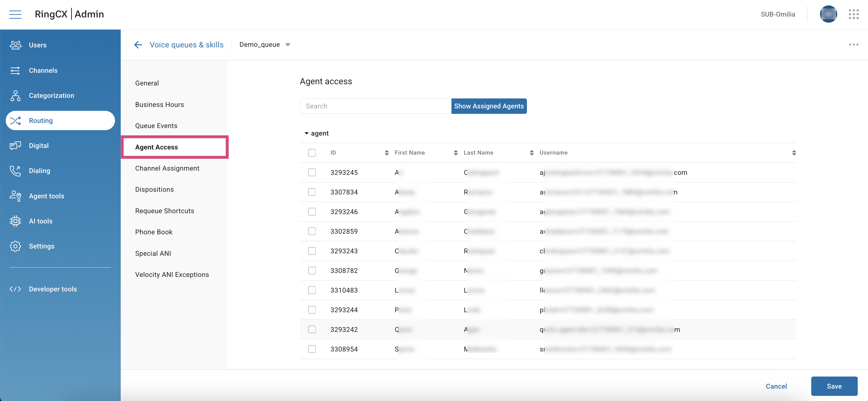Screen dimensions: 868x401
Task: Select the Dialing phone icon
Action: 15,171
